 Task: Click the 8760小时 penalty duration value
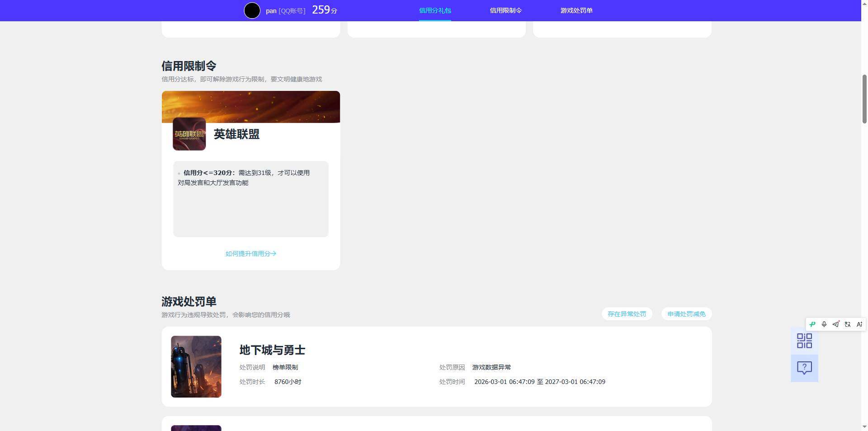pyautogui.click(x=288, y=382)
